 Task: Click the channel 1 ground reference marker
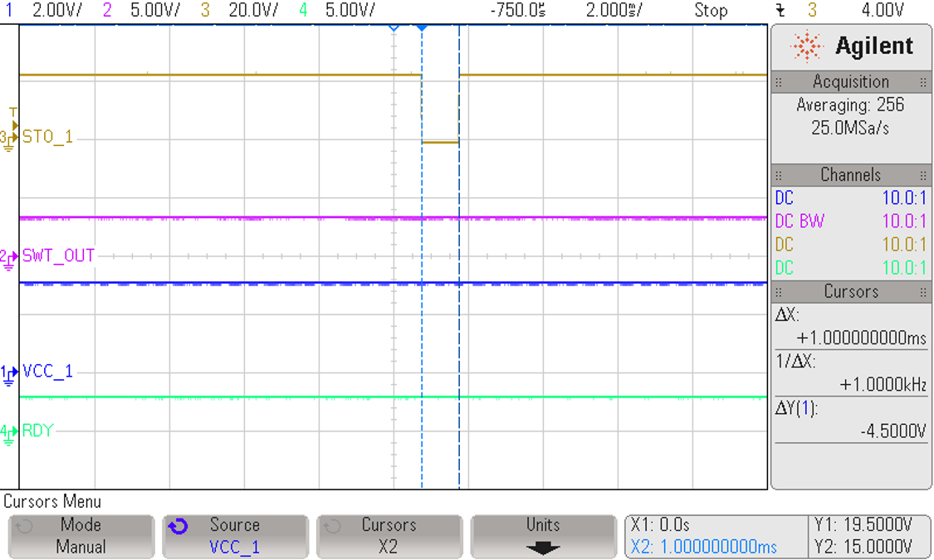tap(10, 371)
